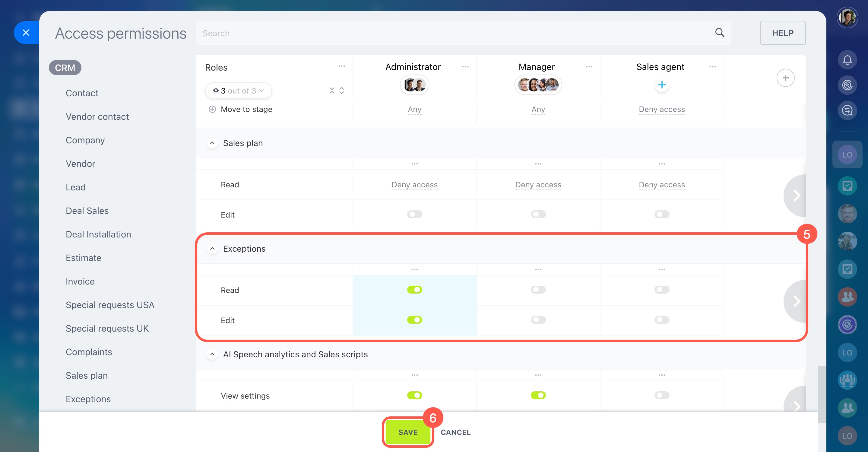Image resolution: width=868 pixels, height=452 pixels.
Task: Click the search magnifier icon
Action: [x=719, y=33]
